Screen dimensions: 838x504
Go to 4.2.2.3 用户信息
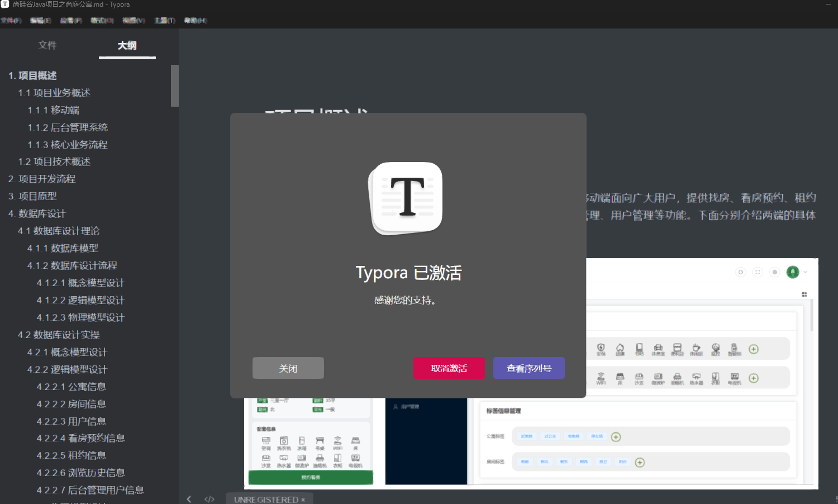click(72, 421)
